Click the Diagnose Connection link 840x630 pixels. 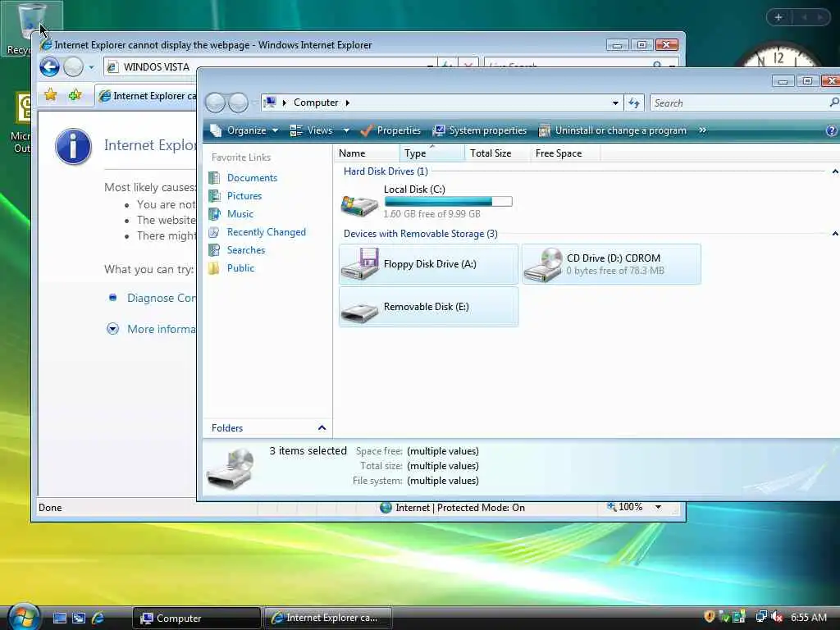click(161, 298)
